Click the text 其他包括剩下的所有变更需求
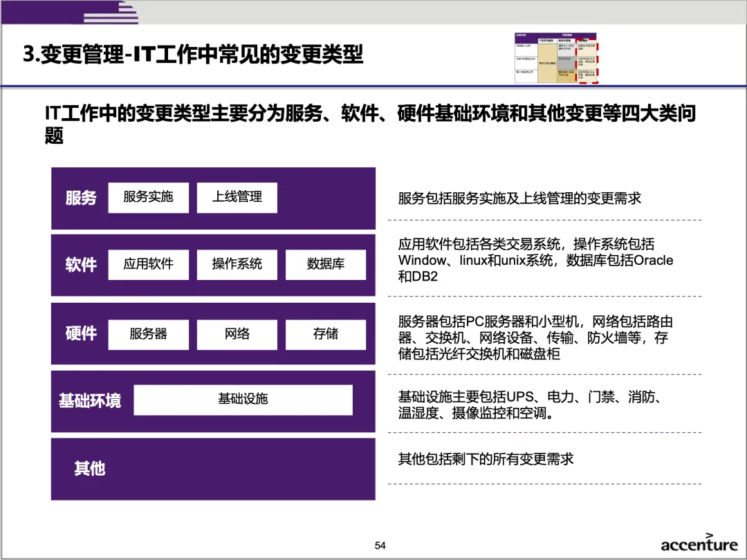747x560 pixels. point(486,459)
